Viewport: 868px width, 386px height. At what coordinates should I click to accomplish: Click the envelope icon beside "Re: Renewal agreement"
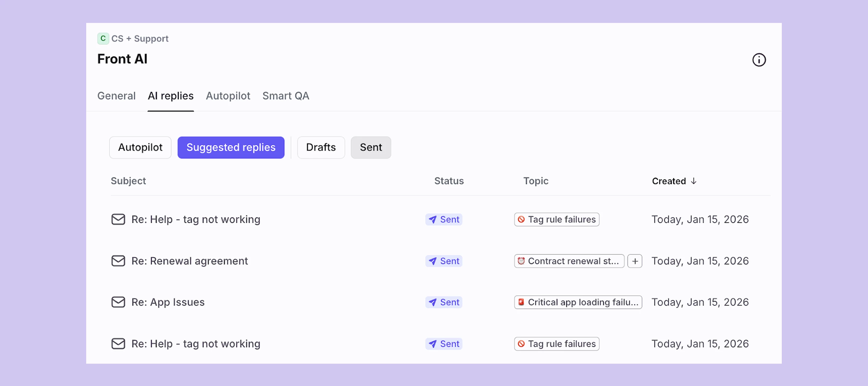[x=118, y=261]
